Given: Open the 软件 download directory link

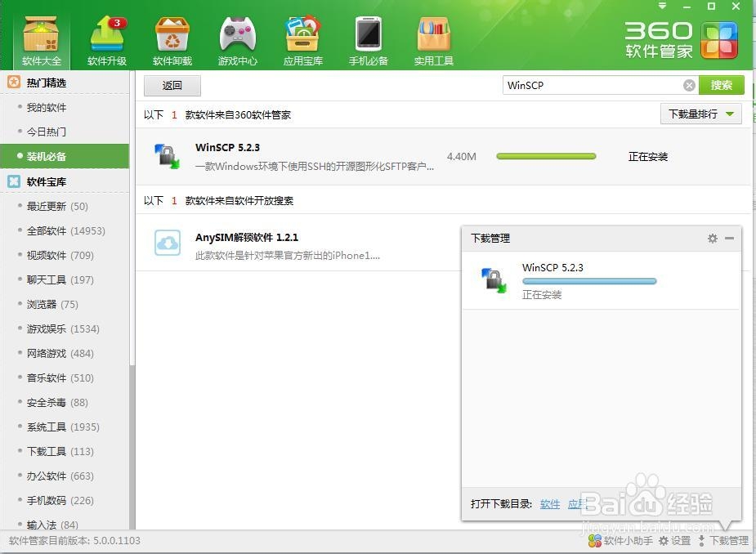Looking at the screenshot, I should point(550,504).
